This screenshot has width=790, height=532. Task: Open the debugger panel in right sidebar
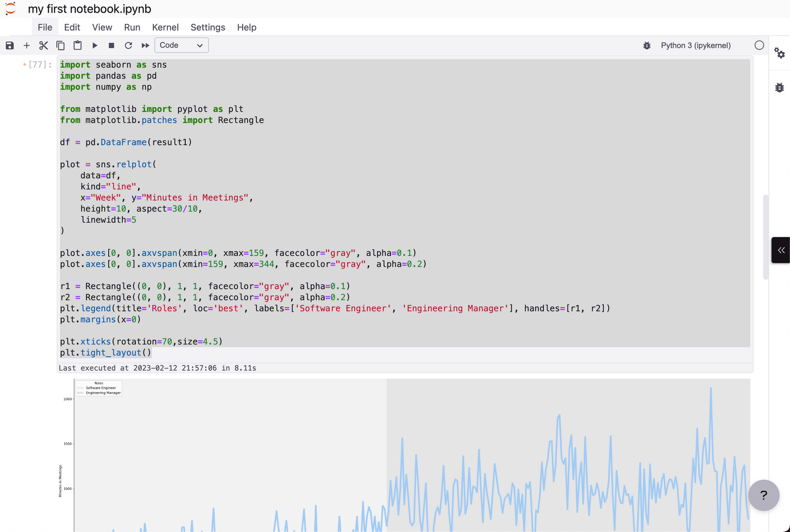[779, 87]
